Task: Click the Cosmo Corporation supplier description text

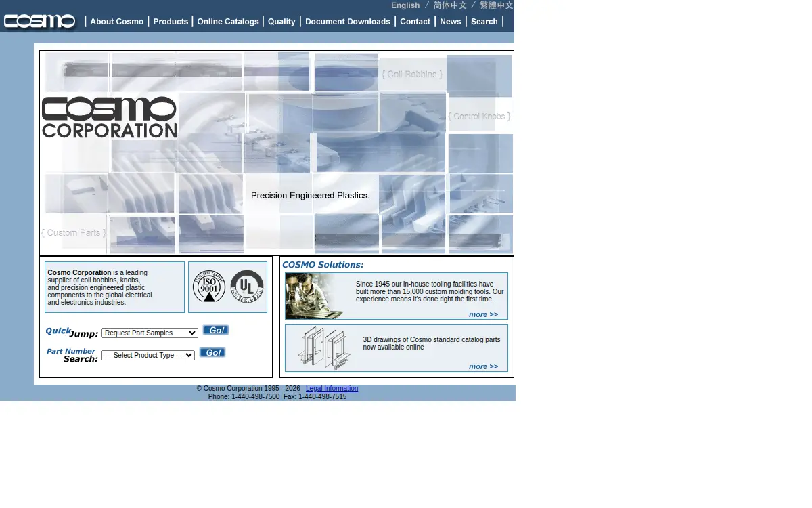Action: click(100, 288)
